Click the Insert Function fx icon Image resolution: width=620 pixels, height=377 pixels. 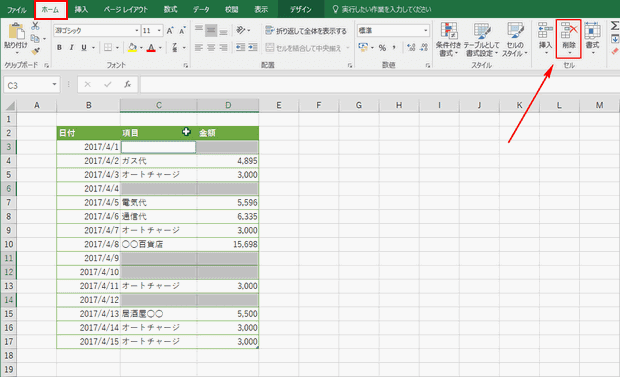coord(127,84)
